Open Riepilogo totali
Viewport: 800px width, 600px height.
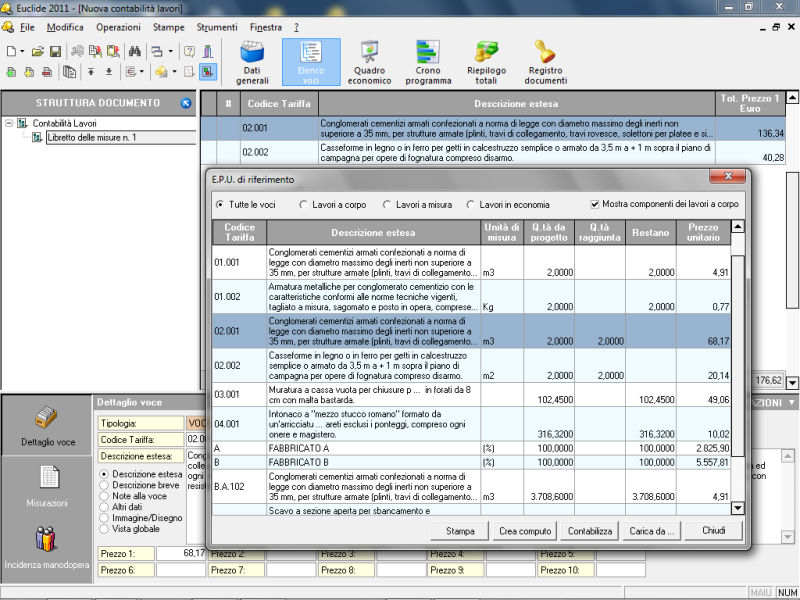pyautogui.click(x=486, y=62)
